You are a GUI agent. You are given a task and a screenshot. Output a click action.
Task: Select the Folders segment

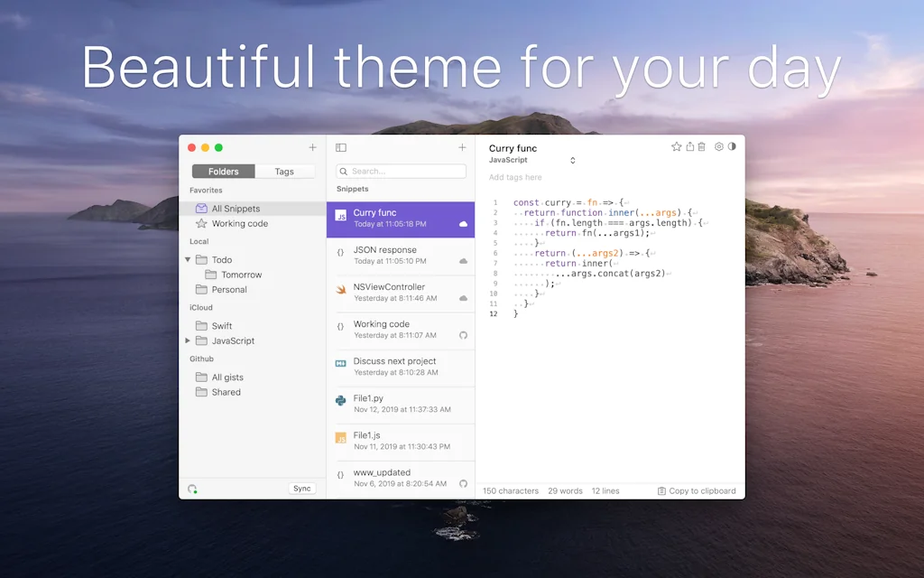[224, 172]
